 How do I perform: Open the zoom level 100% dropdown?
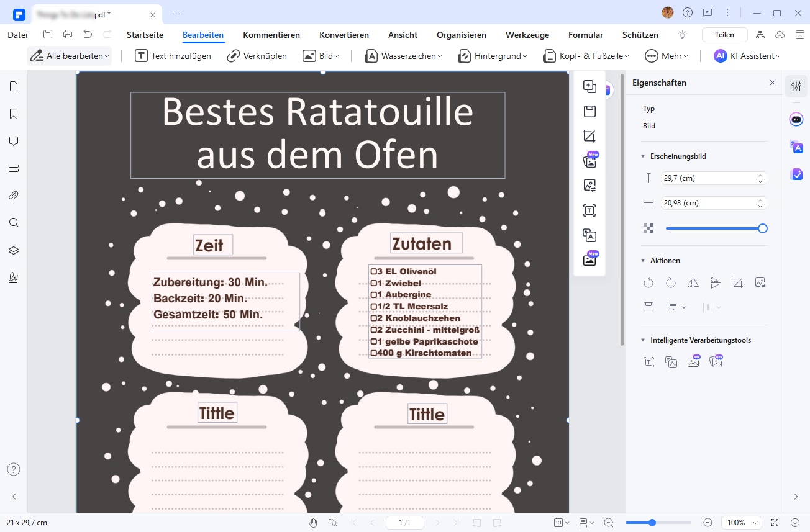coord(742,523)
